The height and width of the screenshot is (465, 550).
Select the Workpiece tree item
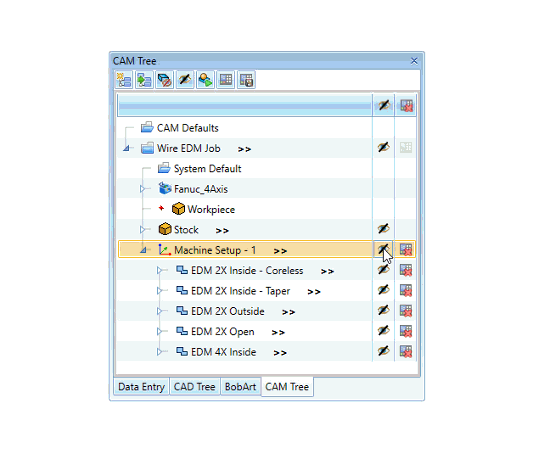pos(211,209)
